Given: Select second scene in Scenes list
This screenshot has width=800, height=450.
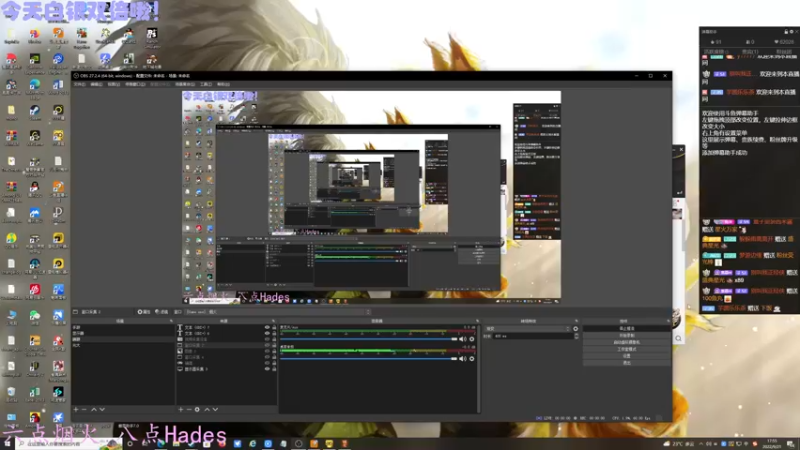Looking at the screenshot, I should click(x=122, y=333).
